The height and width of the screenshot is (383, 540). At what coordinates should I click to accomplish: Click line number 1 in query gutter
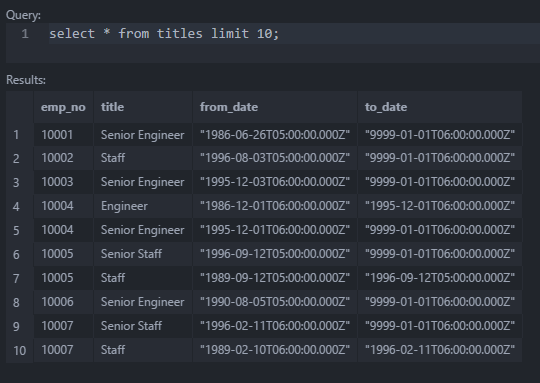25,34
